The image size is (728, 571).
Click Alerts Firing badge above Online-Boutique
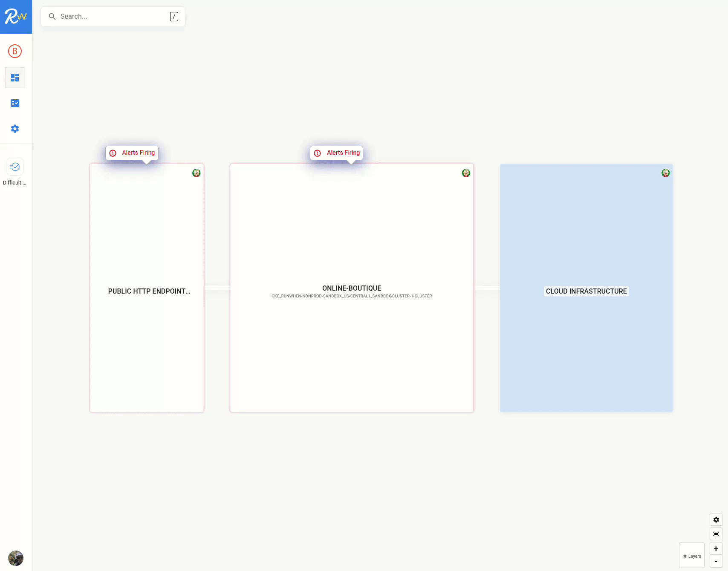(x=337, y=153)
